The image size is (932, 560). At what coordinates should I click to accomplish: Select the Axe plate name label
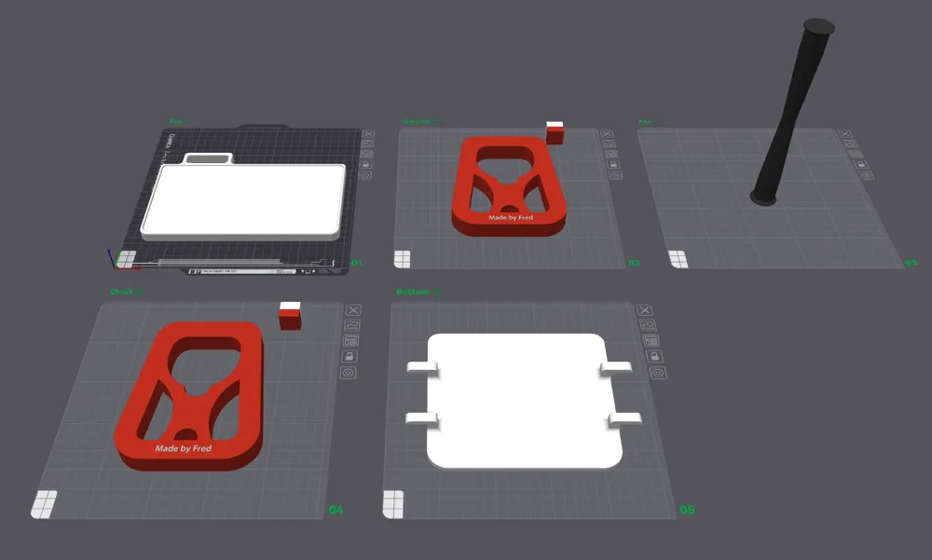[x=644, y=122]
